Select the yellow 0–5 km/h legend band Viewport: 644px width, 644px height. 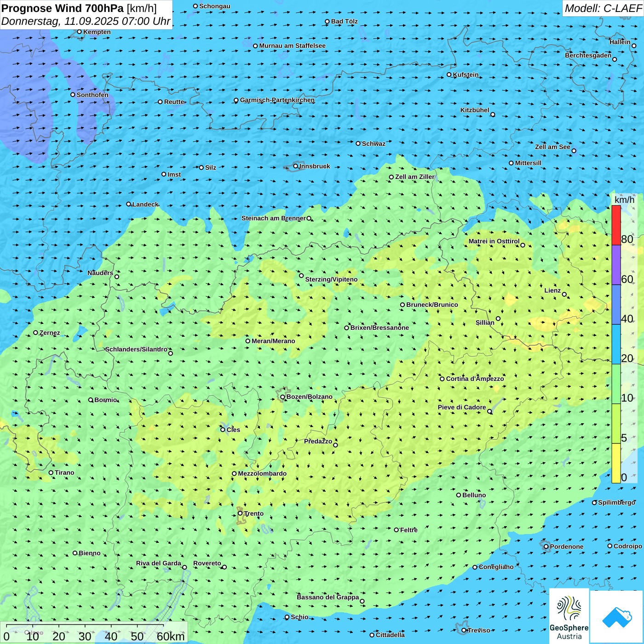coord(616,463)
